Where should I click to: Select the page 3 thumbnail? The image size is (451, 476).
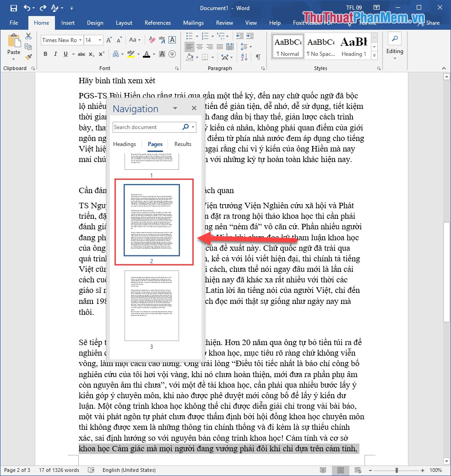152,306
